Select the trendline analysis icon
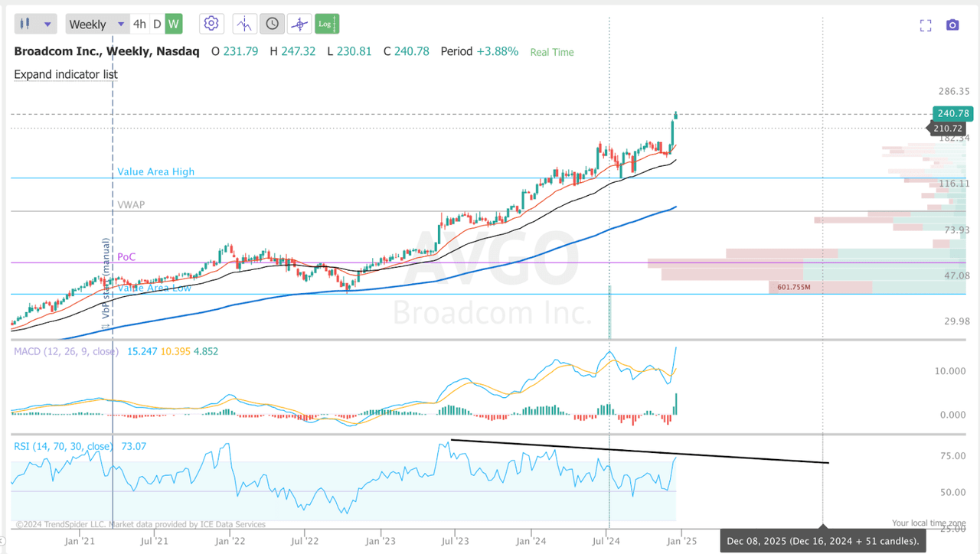The height and width of the screenshot is (554, 980). 244,24
